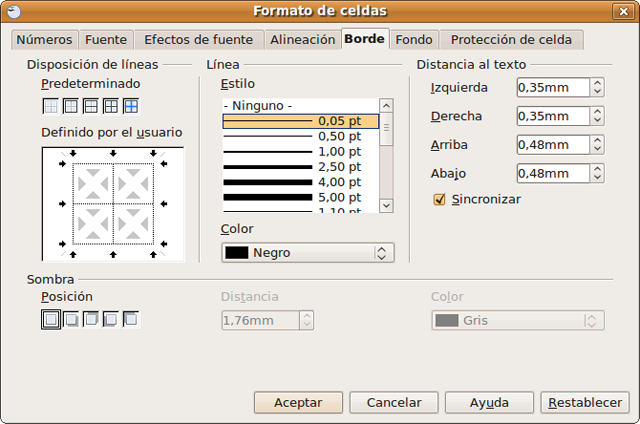Choose box with all inner lines preset
640x424 pixels.
pos(110,105)
